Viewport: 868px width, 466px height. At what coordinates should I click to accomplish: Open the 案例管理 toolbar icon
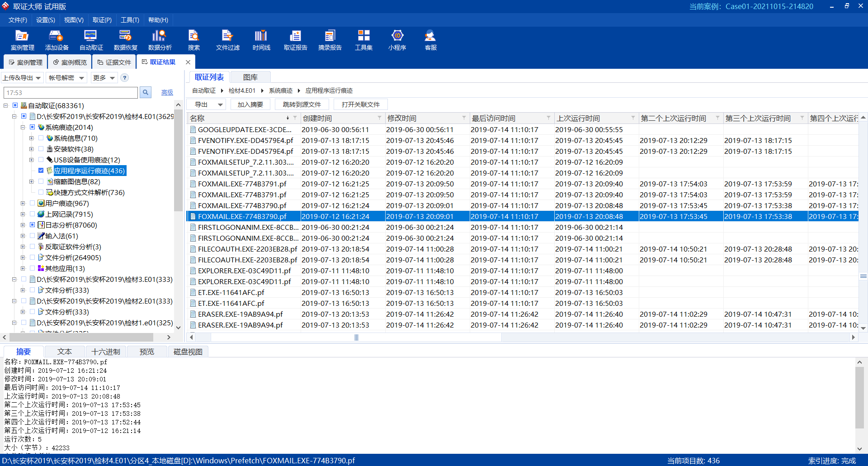click(x=22, y=40)
